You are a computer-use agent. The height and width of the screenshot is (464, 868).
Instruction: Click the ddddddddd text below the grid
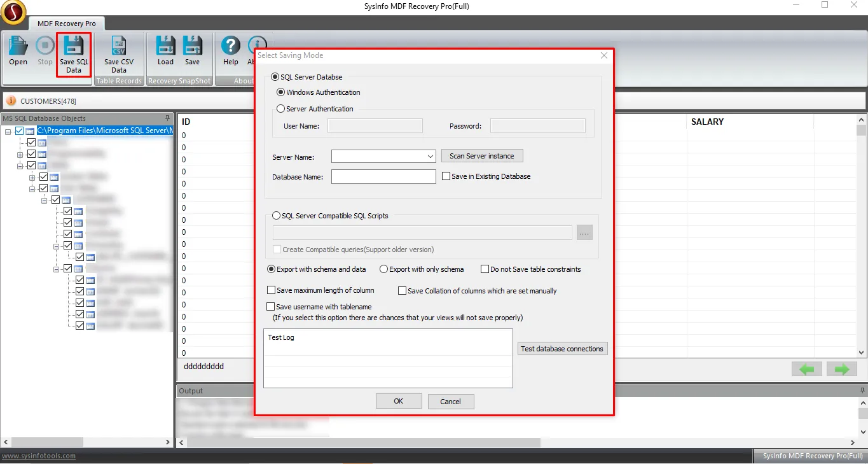pyautogui.click(x=204, y=367)
